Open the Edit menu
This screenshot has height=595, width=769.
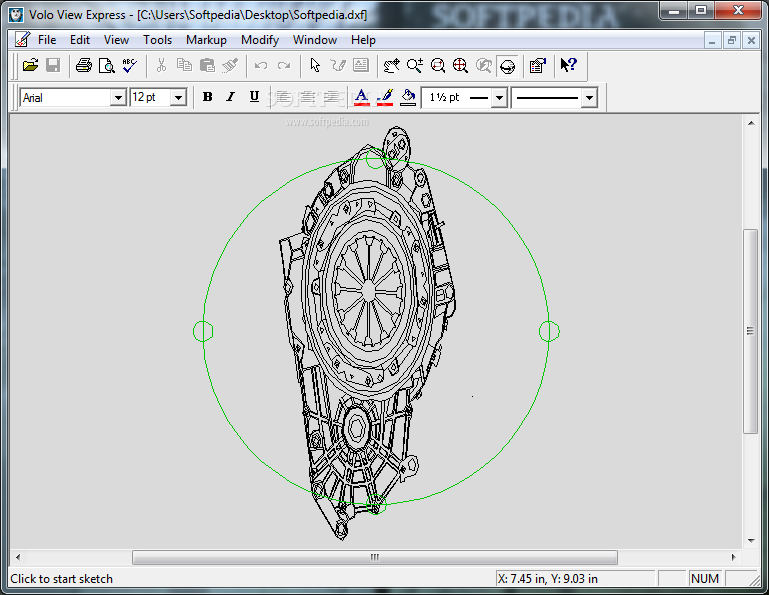click(80, 40)
